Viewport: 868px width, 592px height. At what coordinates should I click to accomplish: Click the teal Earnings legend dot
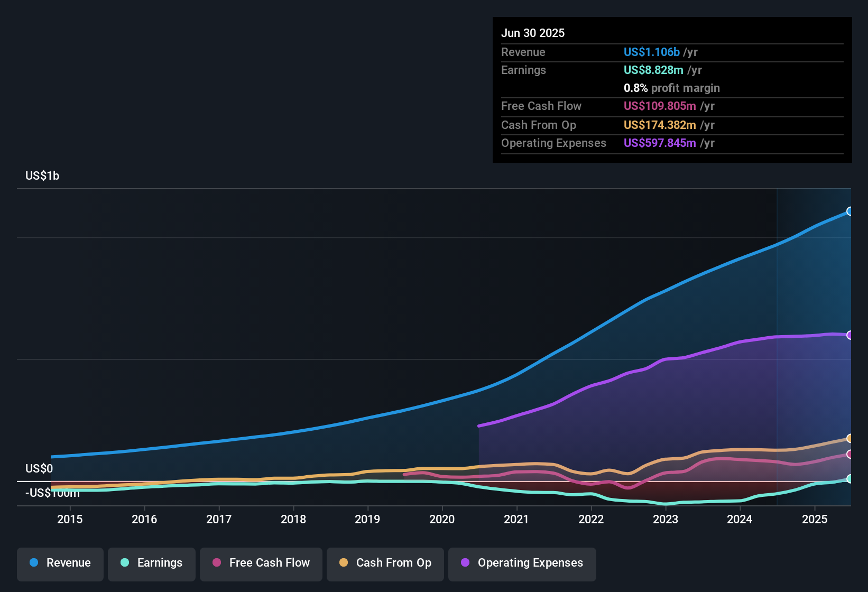[125, 563]
